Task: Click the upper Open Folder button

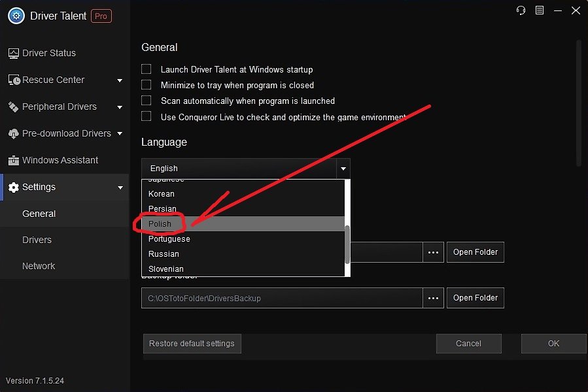Action: tap(476, 252)
